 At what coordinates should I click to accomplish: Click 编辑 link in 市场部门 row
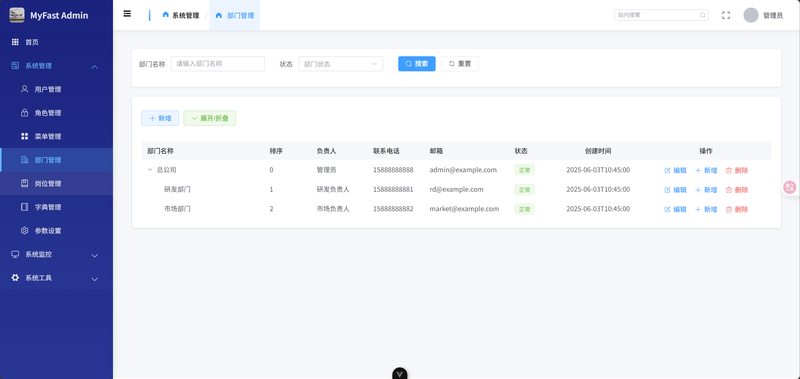click(676, 209)
